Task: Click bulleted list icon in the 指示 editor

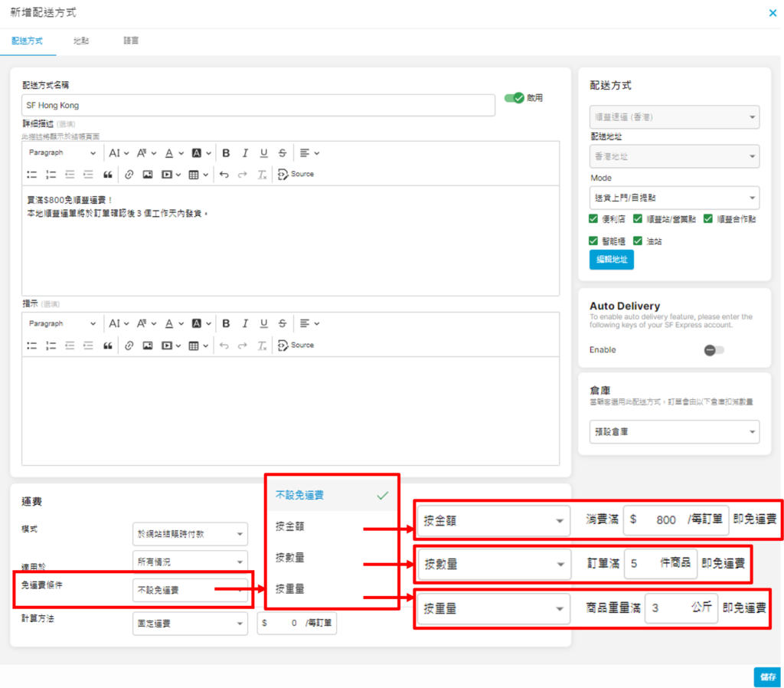Action: click(x=32, y=346)
